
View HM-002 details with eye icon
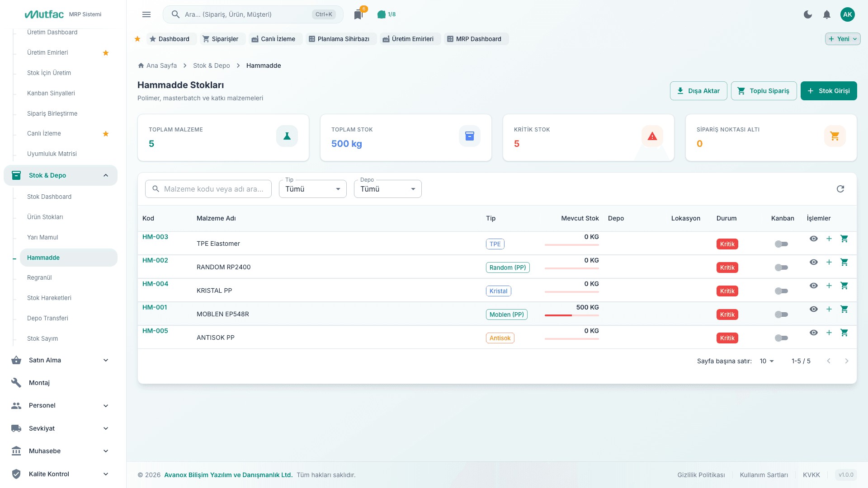tap(814, 262)
